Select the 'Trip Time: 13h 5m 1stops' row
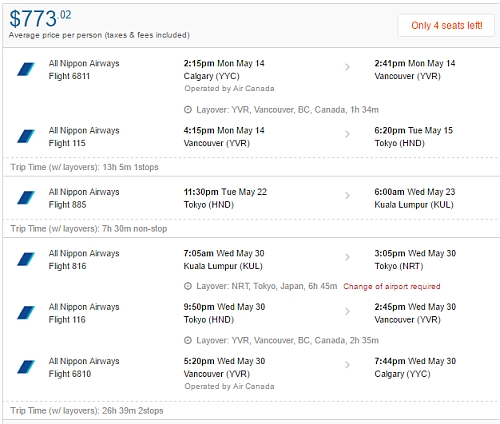 point(251,167)
